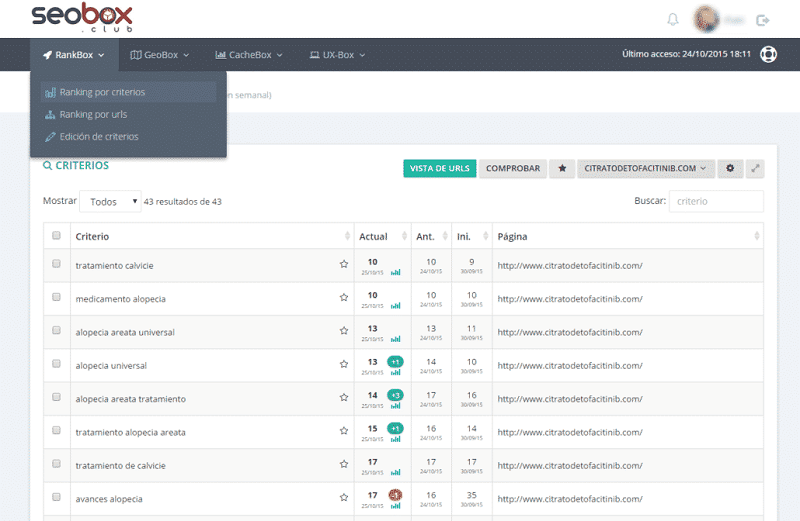Open the UX-Box dropdown menu
Viewport: 800px width, 521px height.
click(x=338, y=55)
